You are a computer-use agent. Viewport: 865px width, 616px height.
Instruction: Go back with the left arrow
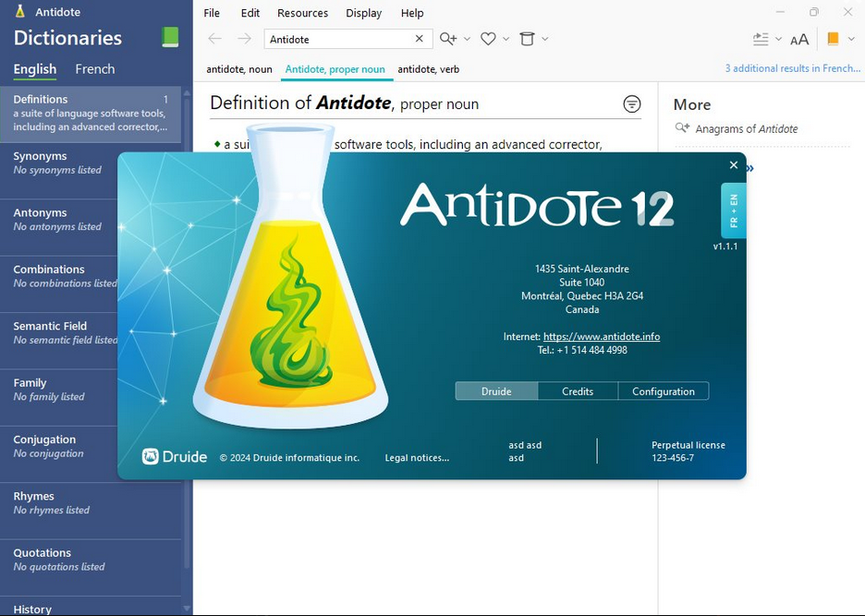(x=214, y=39)
